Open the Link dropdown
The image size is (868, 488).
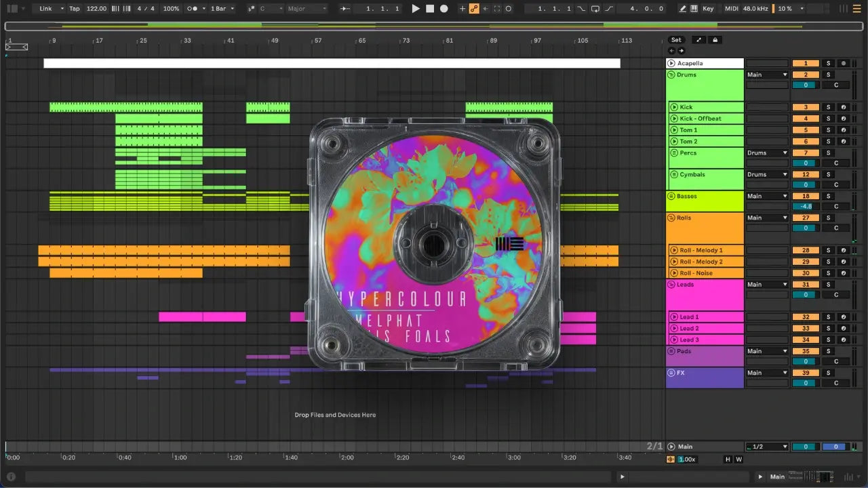coord(52,9)
